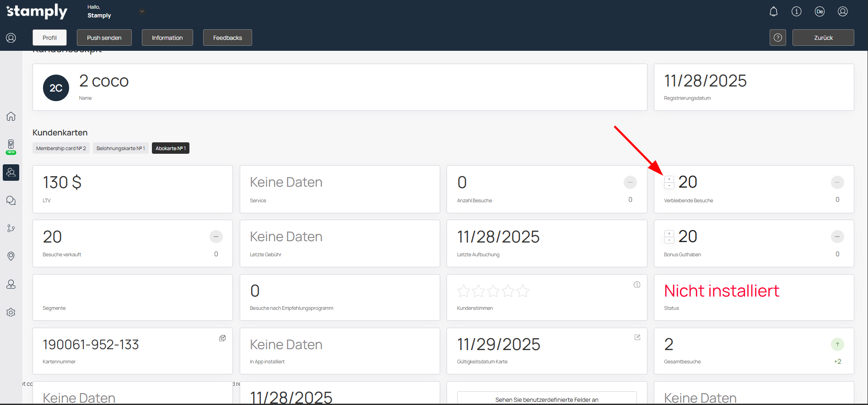
Task: Open settings gear in sidebar
Action: [11, 312]
